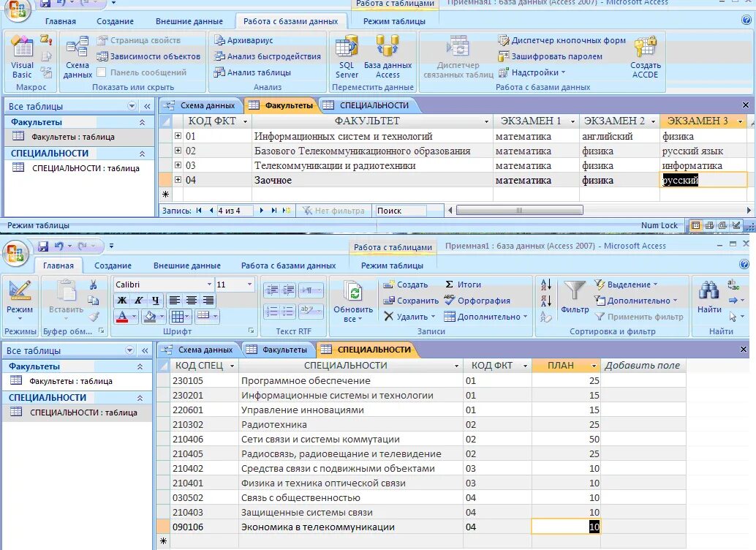Click Режим view button in lower ribbon
The width and height of the screenshot is (756, 550).
(19, 300)
